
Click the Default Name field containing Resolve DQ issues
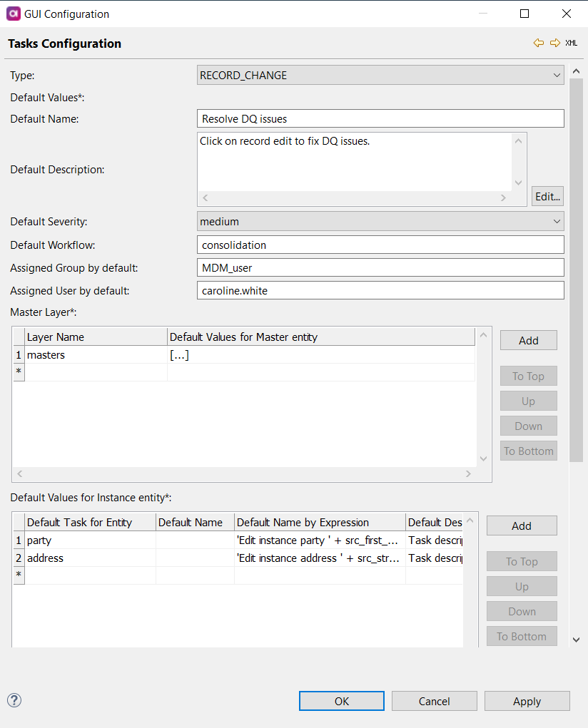[378, 118]
